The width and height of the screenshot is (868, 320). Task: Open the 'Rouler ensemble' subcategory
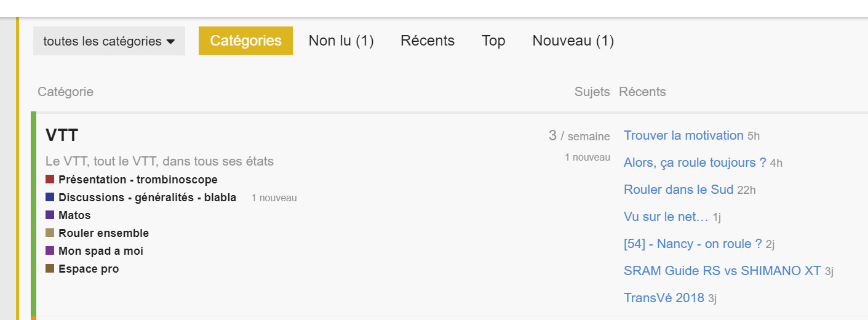click(103, 233)
